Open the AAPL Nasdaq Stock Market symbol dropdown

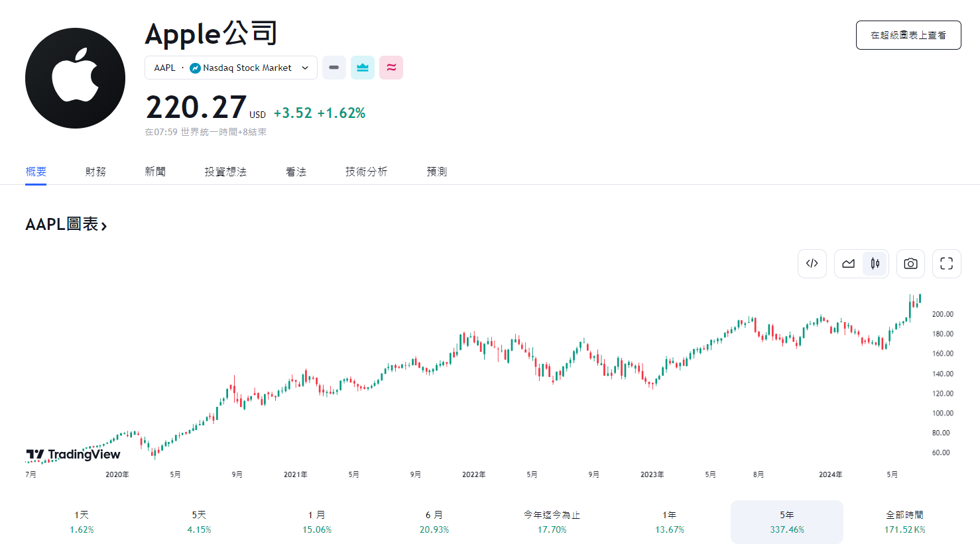(230, 67)
